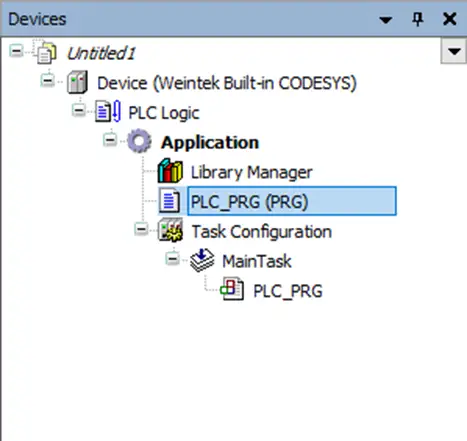Collapse the MainTask node
Image resolution: width=467 pixels, height=441 pixels.
172,258
